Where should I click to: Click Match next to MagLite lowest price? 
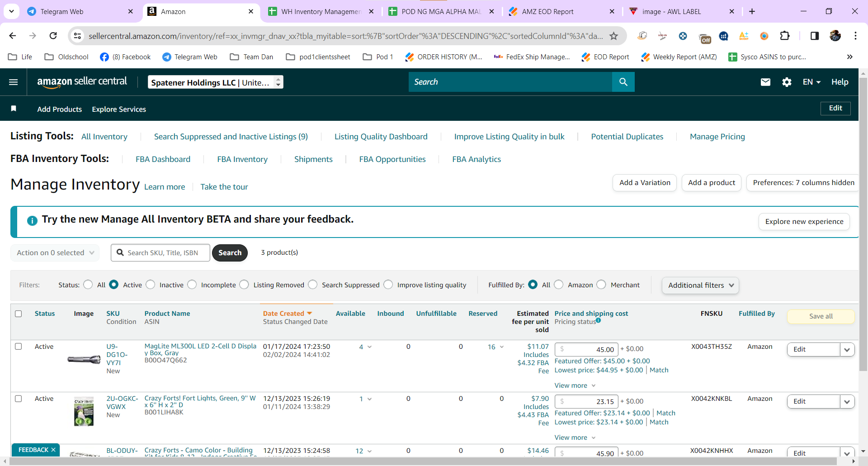point(659,370)
